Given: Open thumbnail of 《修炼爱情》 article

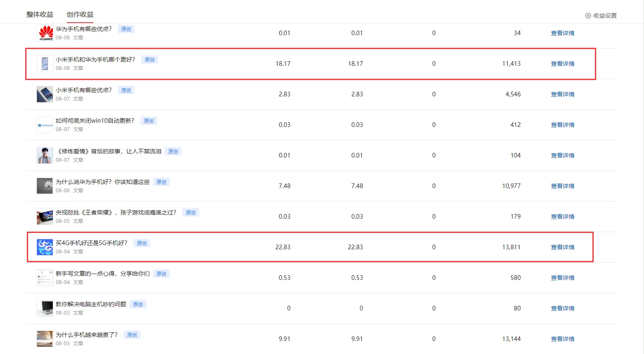Looking at the screenshot, I should point(45,155).
